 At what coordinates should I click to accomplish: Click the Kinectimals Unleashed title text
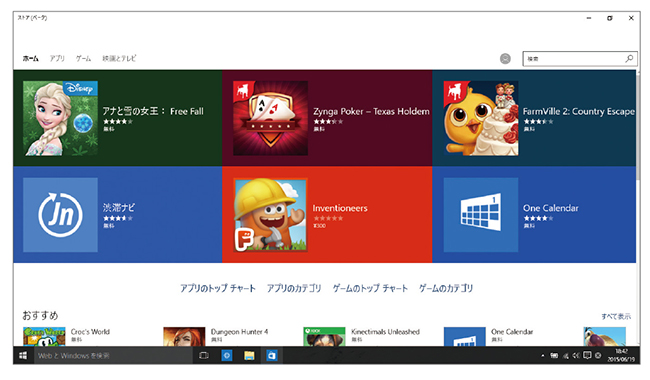pyautogui.click(x=386, y=332)
